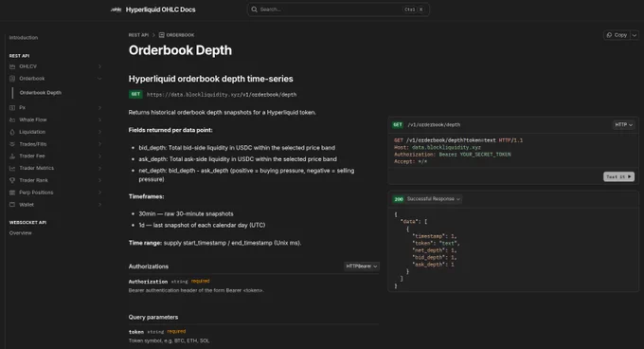Click the green GET method badge
Viewport: 644px width, 349px height.
pyautogui.click(x=135, y=94)
